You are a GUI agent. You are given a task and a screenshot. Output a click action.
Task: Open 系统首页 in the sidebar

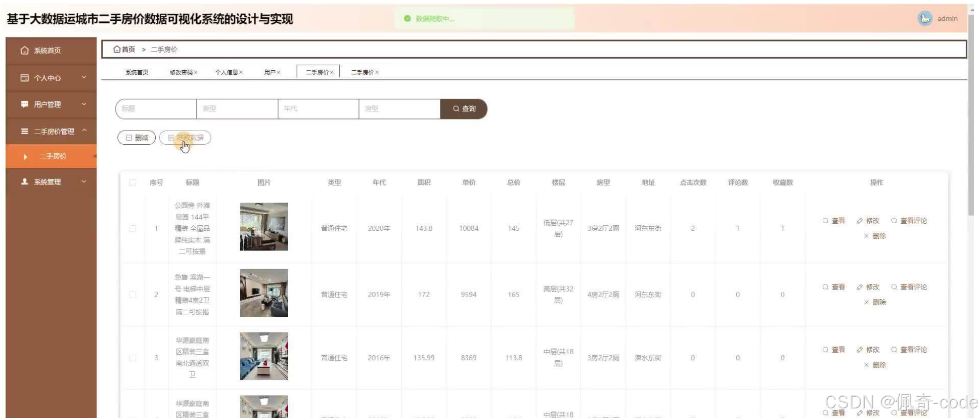(x=51, y=51)
